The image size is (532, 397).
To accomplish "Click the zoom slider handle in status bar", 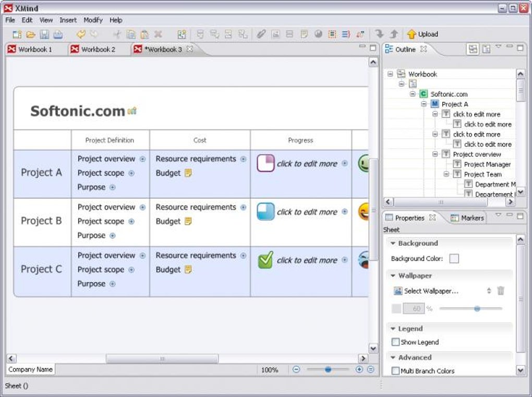I will [328, 369].
